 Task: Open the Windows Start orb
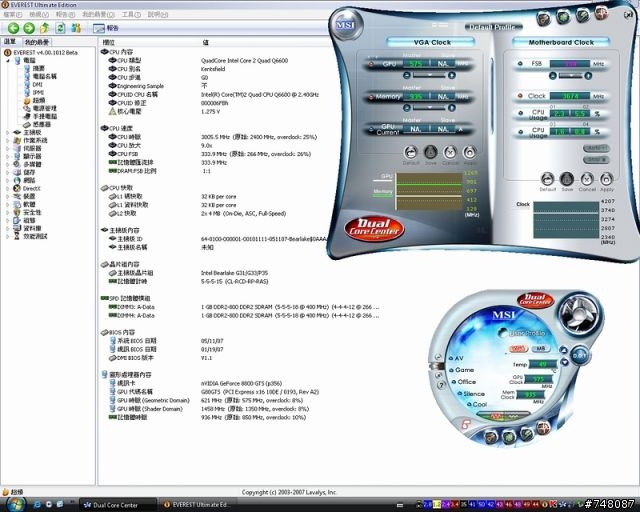[14, 504]
